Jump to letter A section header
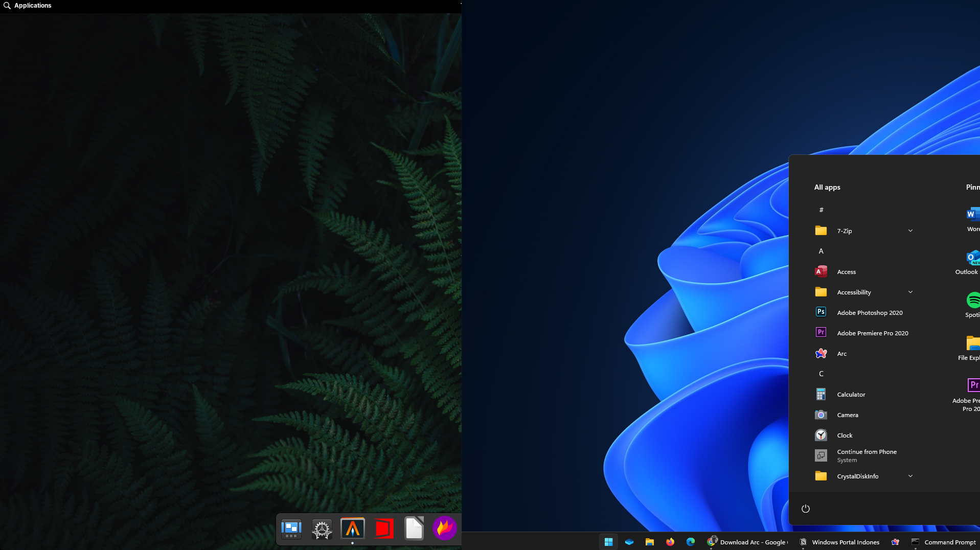The image size is (980, 550). tap(821, 251)
